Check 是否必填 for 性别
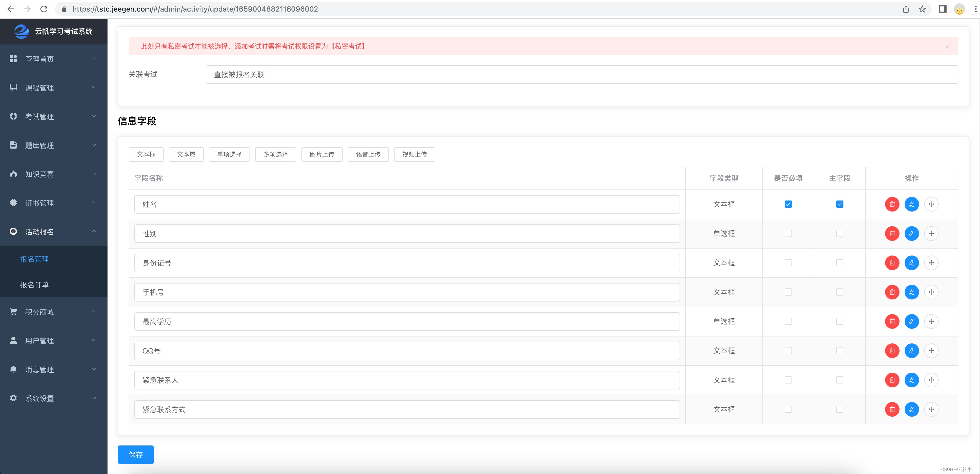The height and width of the screenshot is (474, 980). (x=788, y=233)
